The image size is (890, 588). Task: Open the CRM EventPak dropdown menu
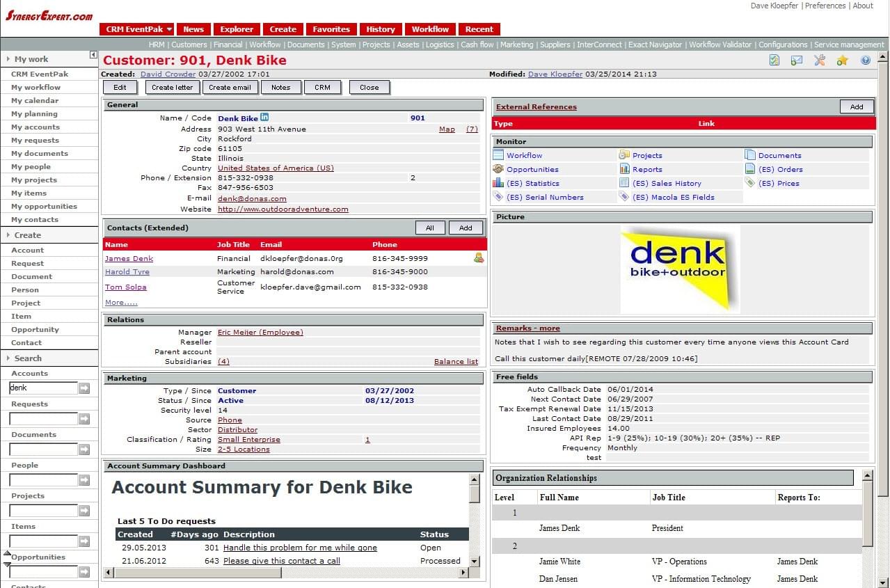(x=137, y=29)
